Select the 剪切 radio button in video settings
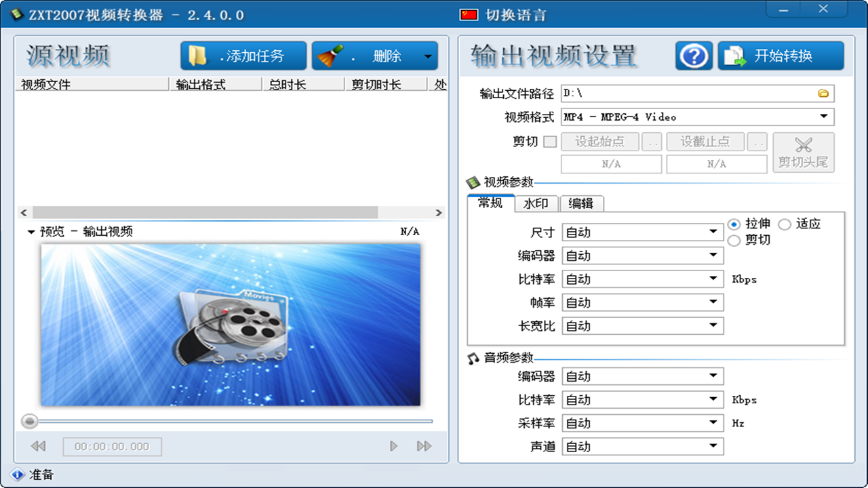The image size is (868, 488). pos(734,241)
